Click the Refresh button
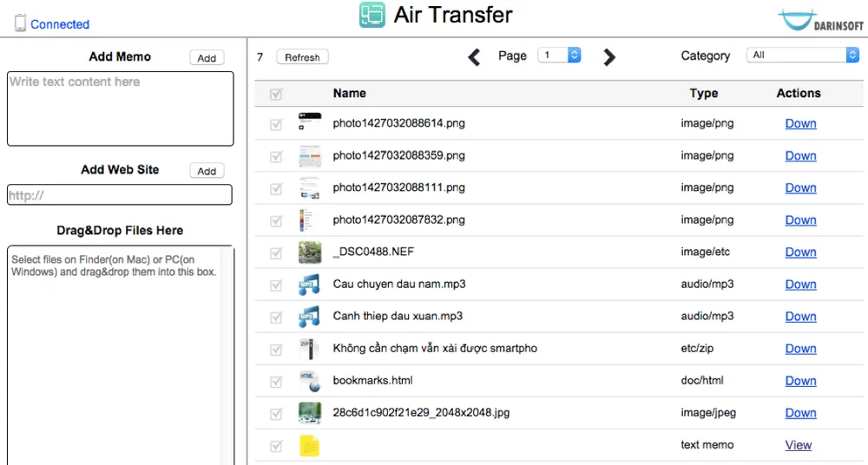 tap(302, 57)
